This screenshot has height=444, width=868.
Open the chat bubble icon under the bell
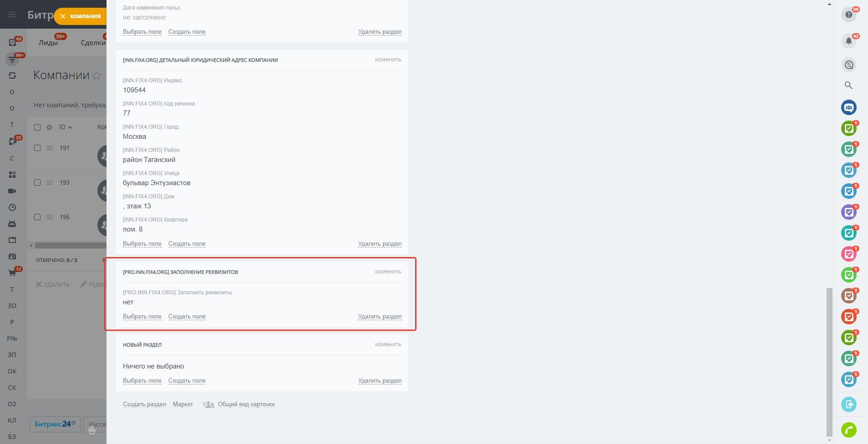pos(848,65)
